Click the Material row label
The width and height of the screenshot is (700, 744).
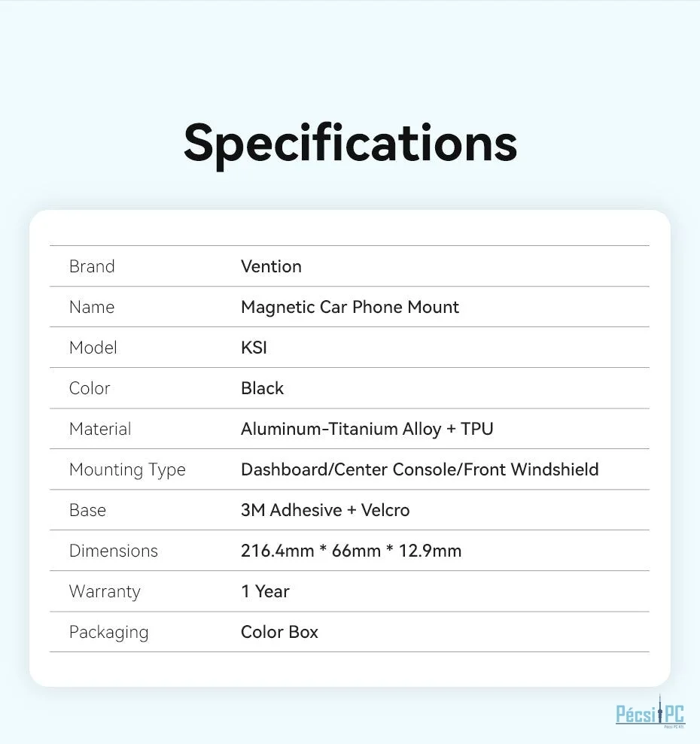coord(100,429)
